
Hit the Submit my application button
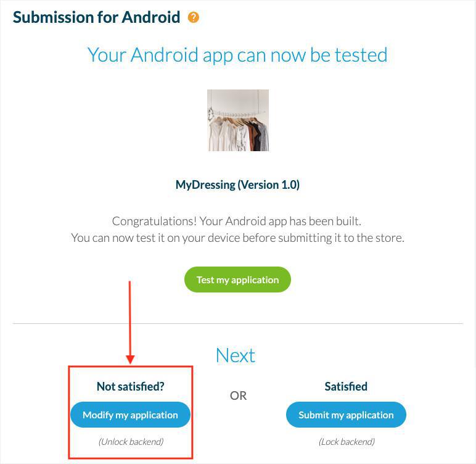(x=346, y=415)
